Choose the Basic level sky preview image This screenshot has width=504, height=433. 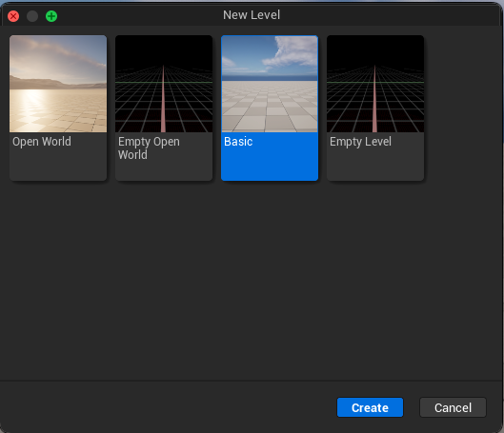tap(270, 84)
